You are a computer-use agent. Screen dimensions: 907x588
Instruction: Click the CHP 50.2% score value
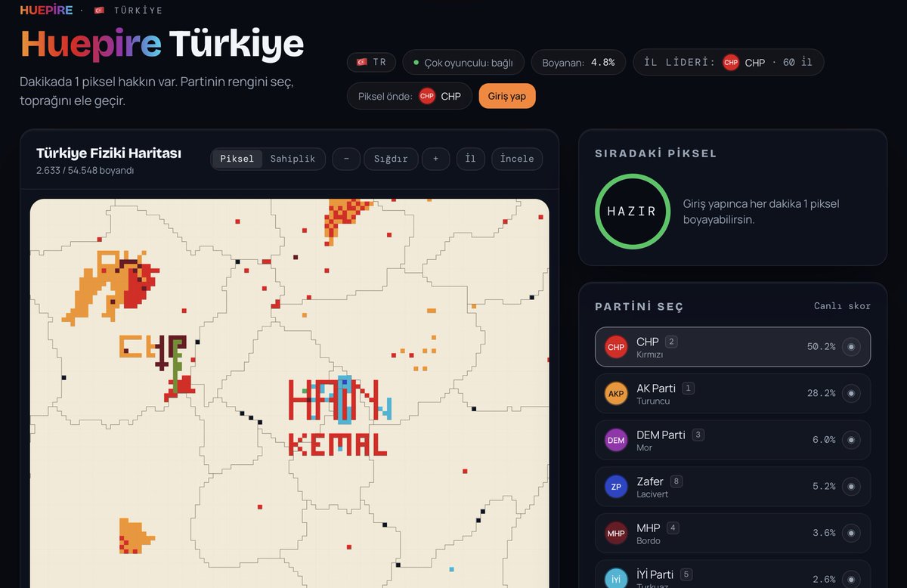821,347
